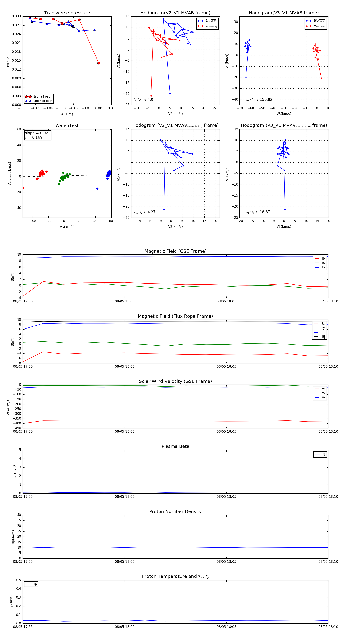Click the "Transverse pressure" plot title

[67, 13]
